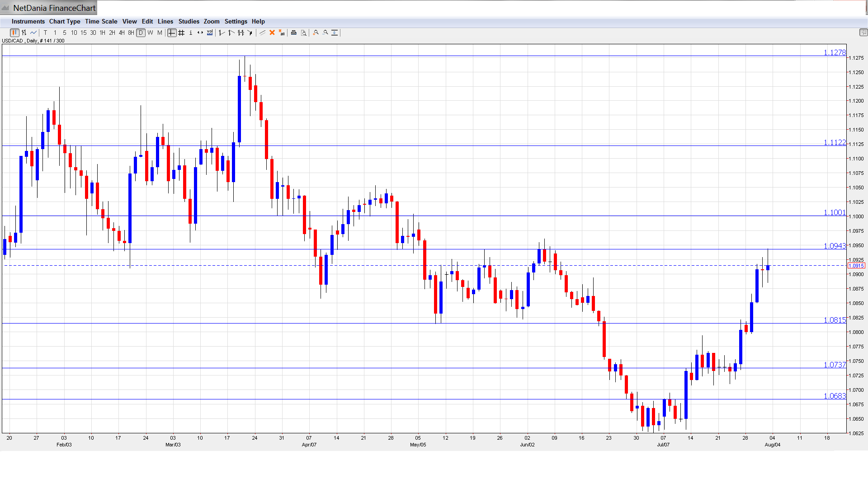Open the Studies menu

click(189, 21)
